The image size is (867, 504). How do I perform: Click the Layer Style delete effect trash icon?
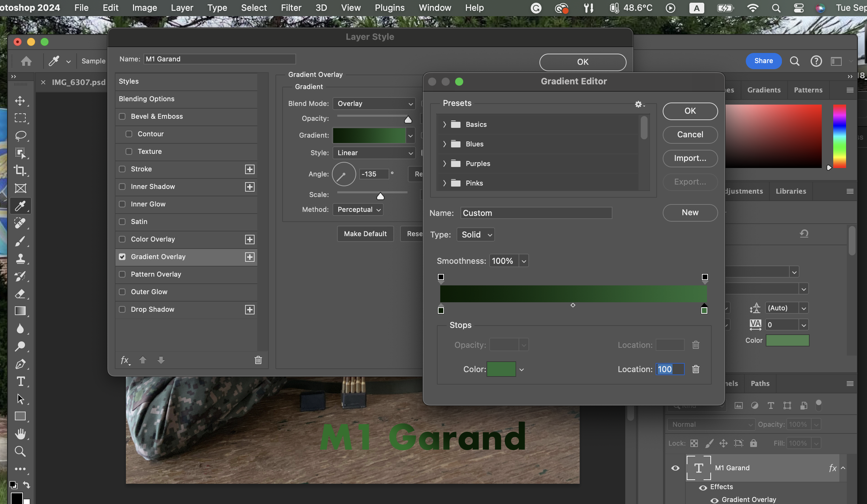(x=258, y=360)
